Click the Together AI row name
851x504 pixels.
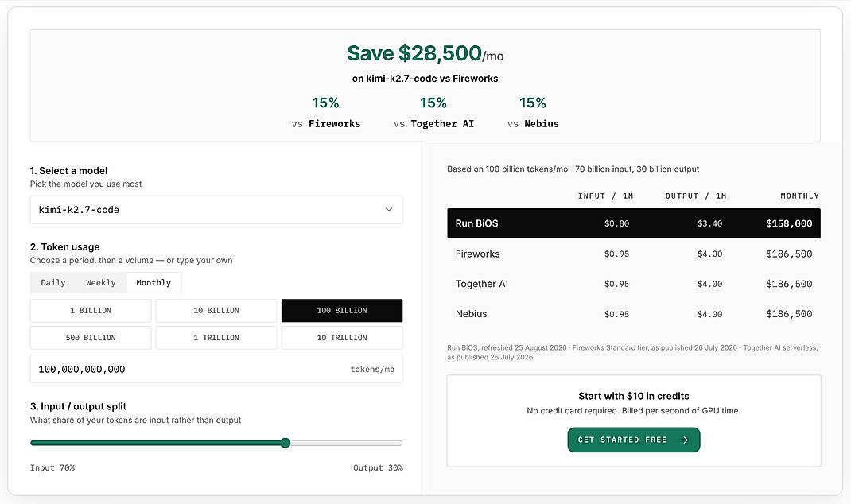[x=481, y=284]
